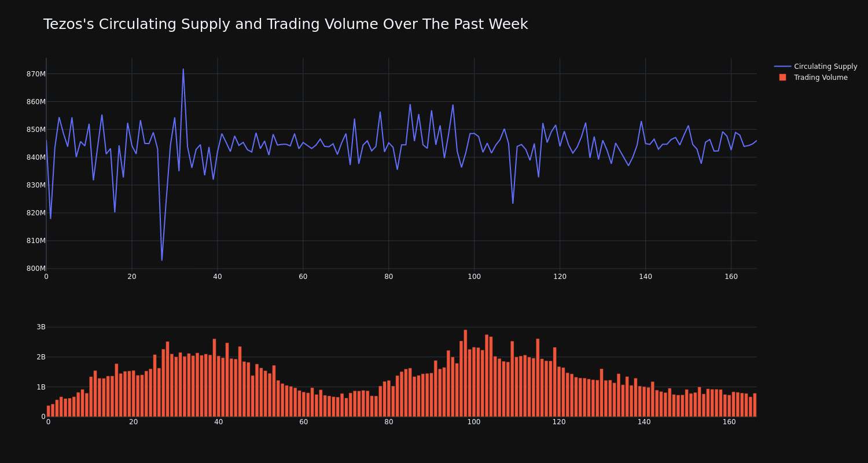
Task: Click x-axis tick 60 of supply chart
Action: 303,277
